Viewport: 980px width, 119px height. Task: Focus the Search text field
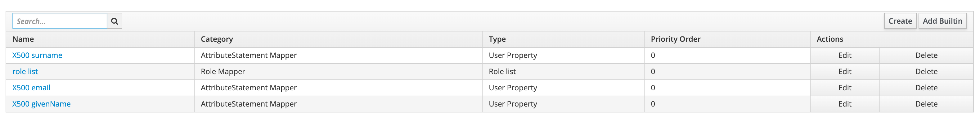(60, 21)
